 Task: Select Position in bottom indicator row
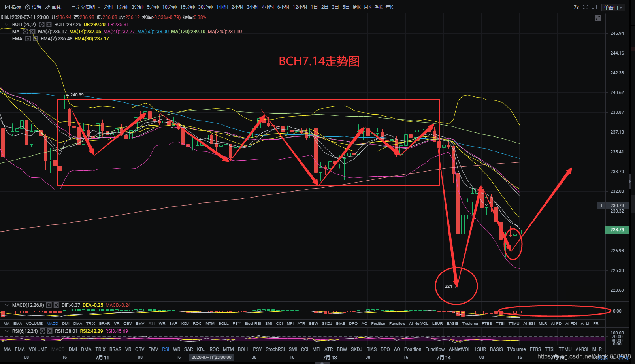[413, 349]
